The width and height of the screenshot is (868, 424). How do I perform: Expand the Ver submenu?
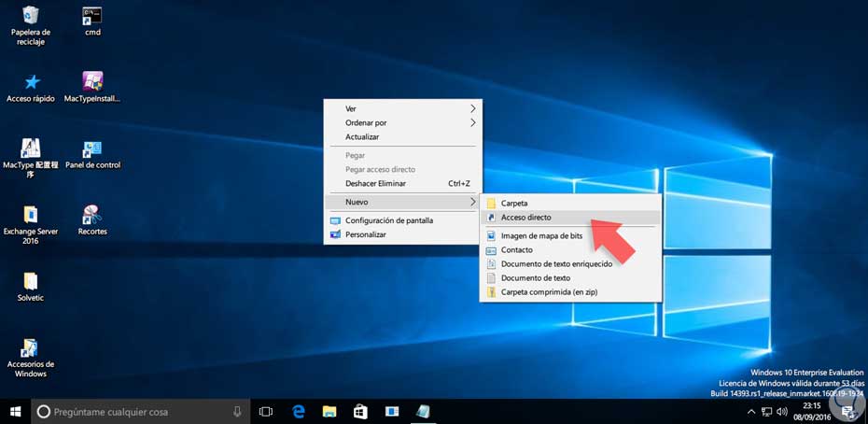pos(402,108)
